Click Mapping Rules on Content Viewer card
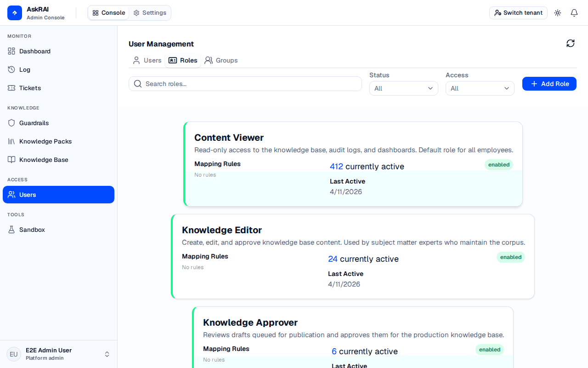Viewport: 588px width, 368px height. [x=217, y=164]
